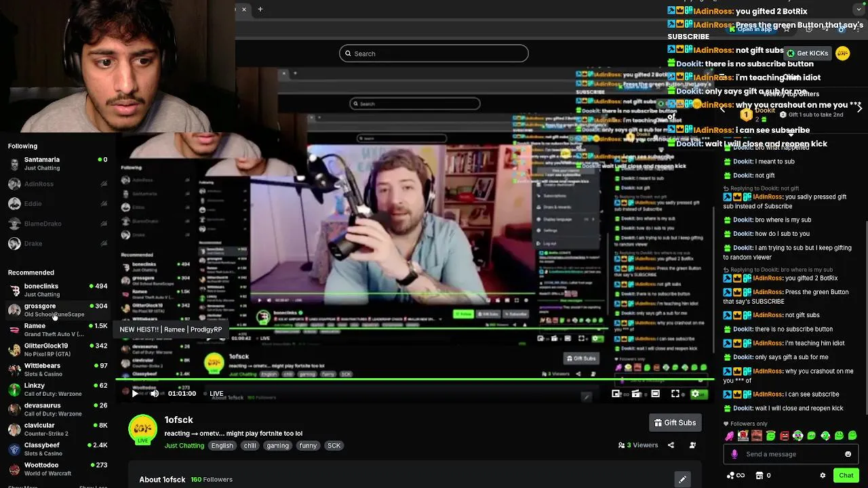Click in the Send a message field

tap(790, 454)
